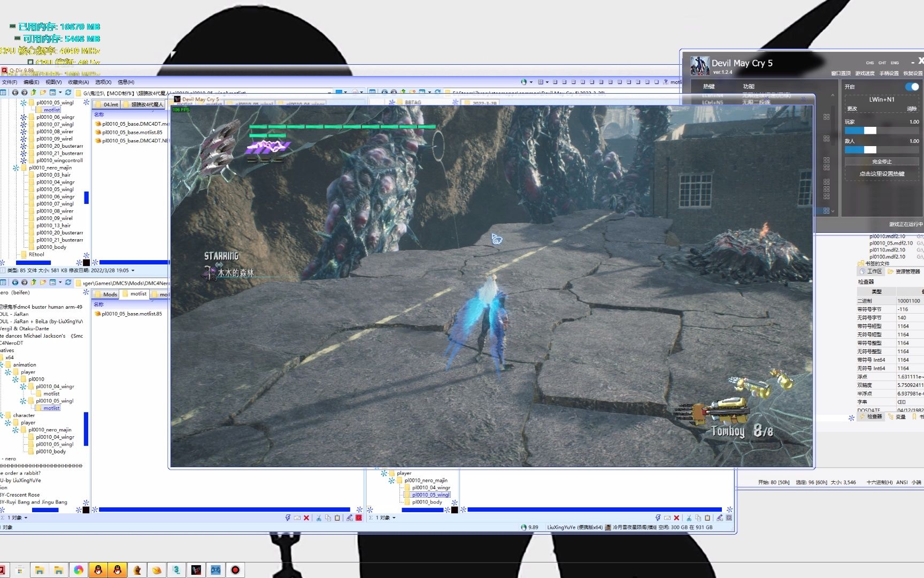This screenshot has width=924, height=578.
Task: Open the 选项(X) menu in Q-Dir
Action: pos(103,82)
